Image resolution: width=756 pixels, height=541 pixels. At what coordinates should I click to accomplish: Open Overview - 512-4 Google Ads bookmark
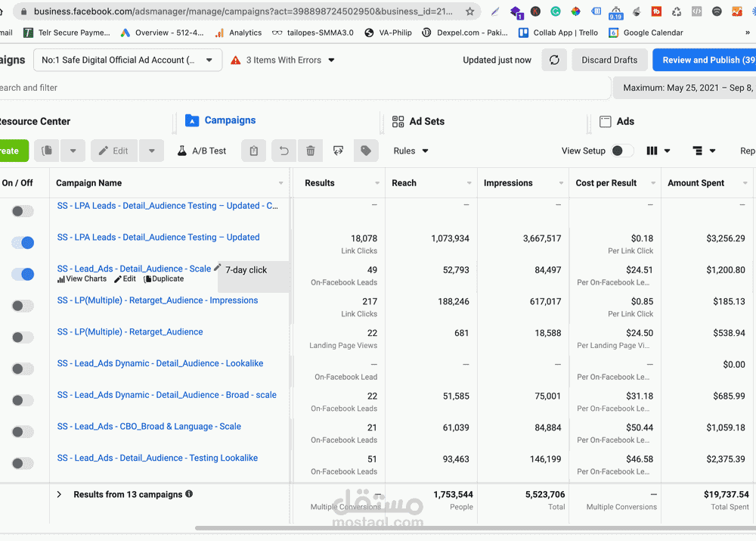click(162, 33)
